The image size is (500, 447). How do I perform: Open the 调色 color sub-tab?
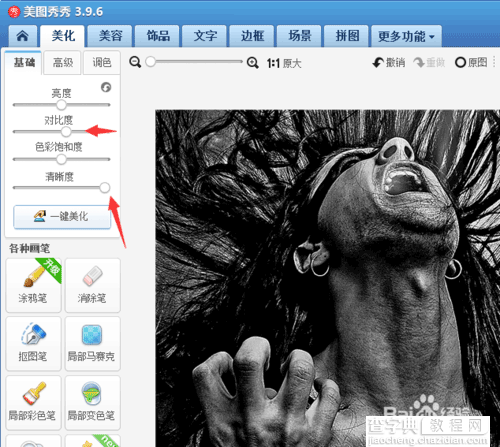point(102,62)
